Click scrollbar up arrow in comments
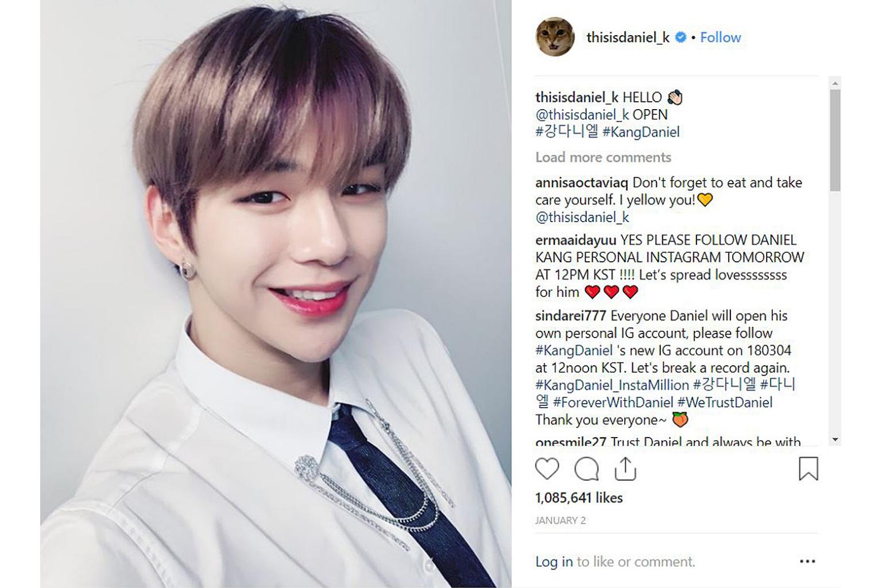Screen dimensions: 882x588 835,83
